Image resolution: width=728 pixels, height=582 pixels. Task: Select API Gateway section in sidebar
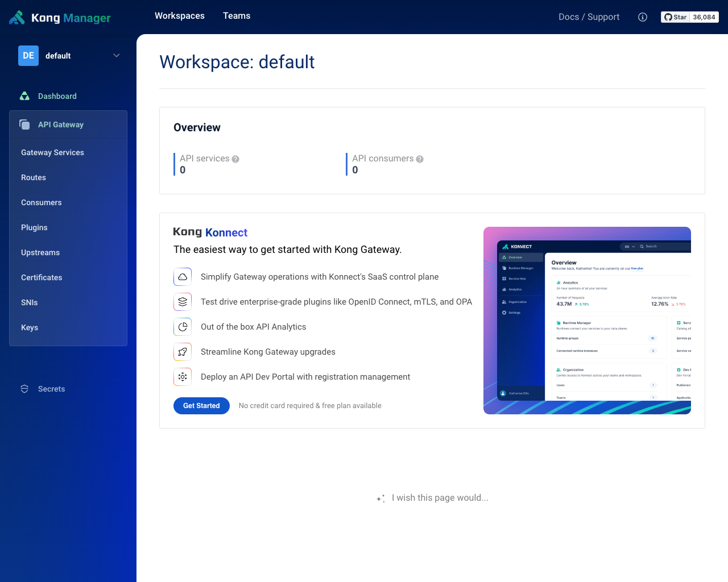click(x=68, y=124)
